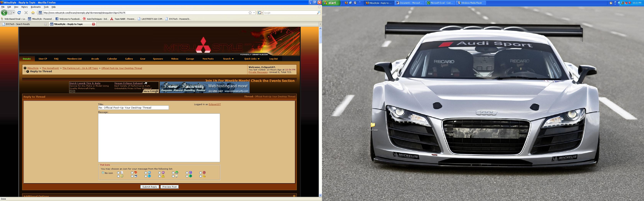The width and height of the screenshot is (644, 201).
Task: Click the Preview Post button
Action: tap(169, 187)
